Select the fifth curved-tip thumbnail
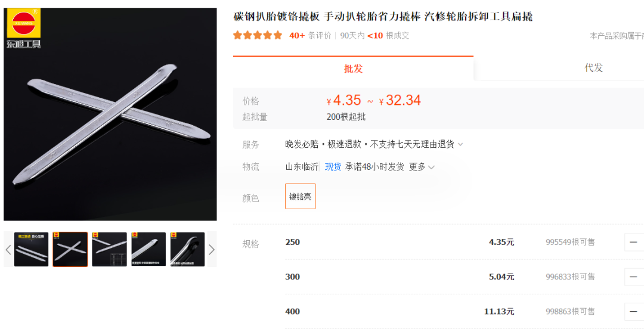 (x=188, y=249)
